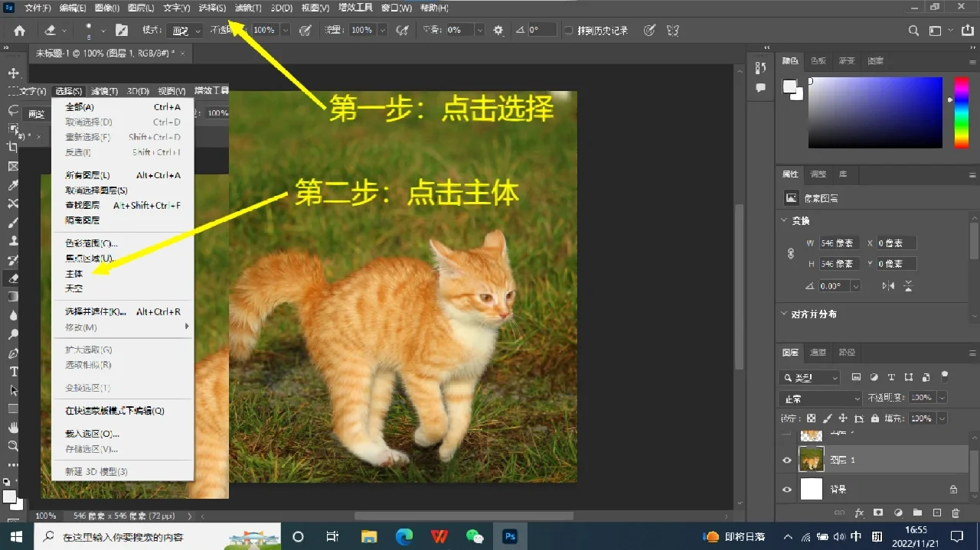Open the 模式 dropdown in the options bar
Viewport: 980px width, 550px height.
186,31
